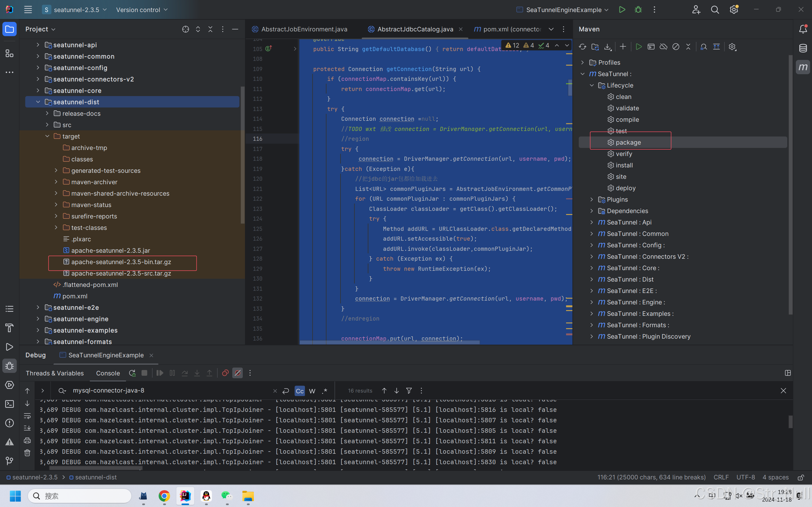This screenshot has width=812, height=507.
Task: Switch to pom.xml editor tab
Action: [x=507, y=29]
